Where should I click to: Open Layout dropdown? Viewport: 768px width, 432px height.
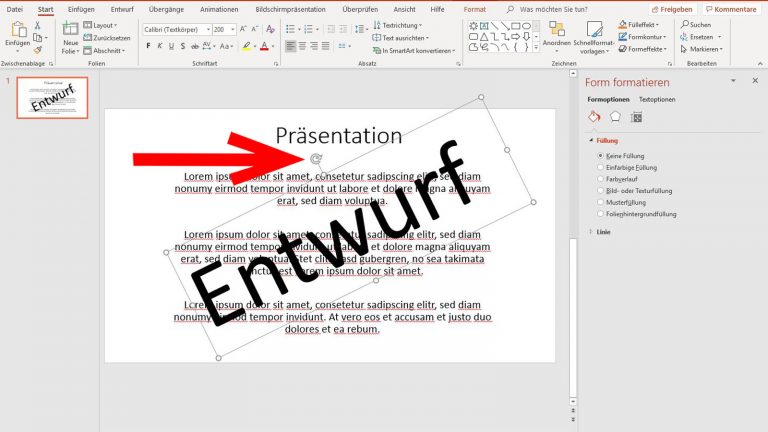(x=100, y=25)
